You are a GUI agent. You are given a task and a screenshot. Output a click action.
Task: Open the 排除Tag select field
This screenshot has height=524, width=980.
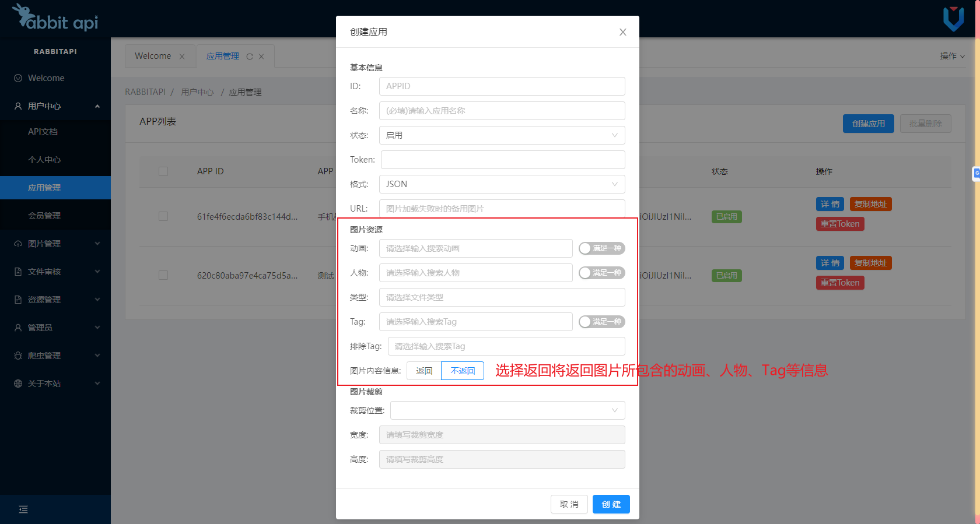coord(506,346)
